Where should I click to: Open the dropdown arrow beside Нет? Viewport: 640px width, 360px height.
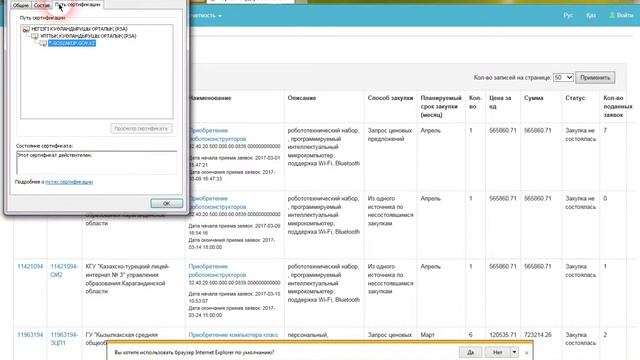[x=514, y=352]
